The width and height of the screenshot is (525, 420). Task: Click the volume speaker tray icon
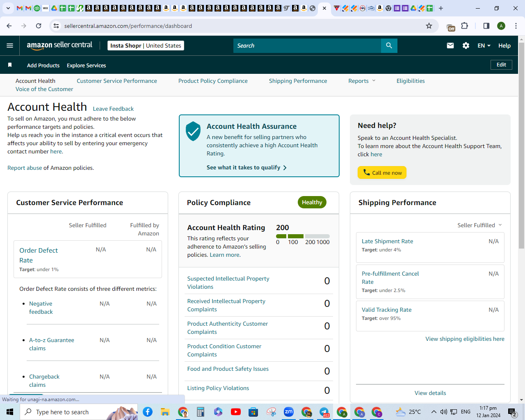tap(444, 412)
